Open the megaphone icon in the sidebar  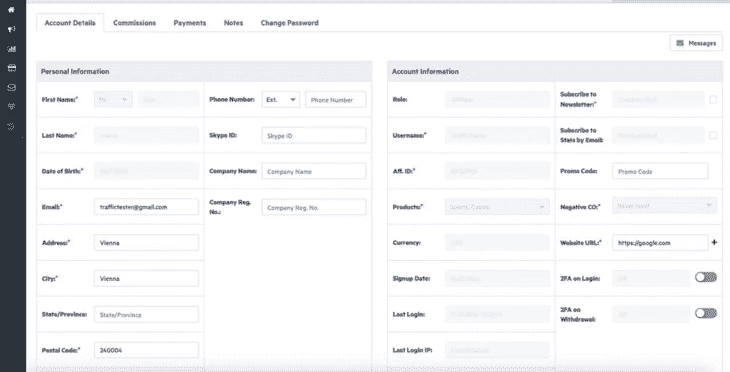tap(11, 29)
